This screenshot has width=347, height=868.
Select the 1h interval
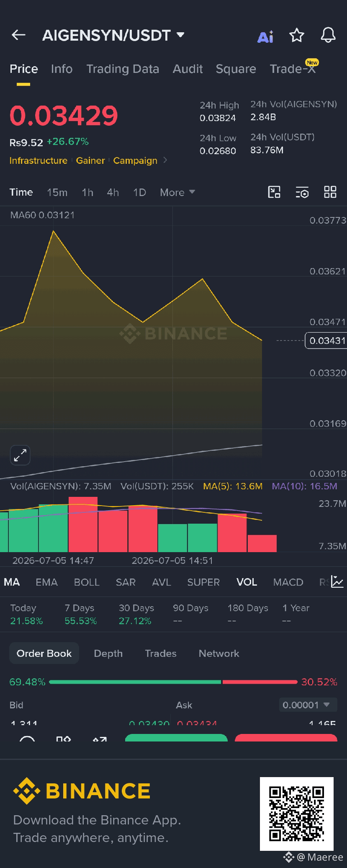tap(87, 192)
